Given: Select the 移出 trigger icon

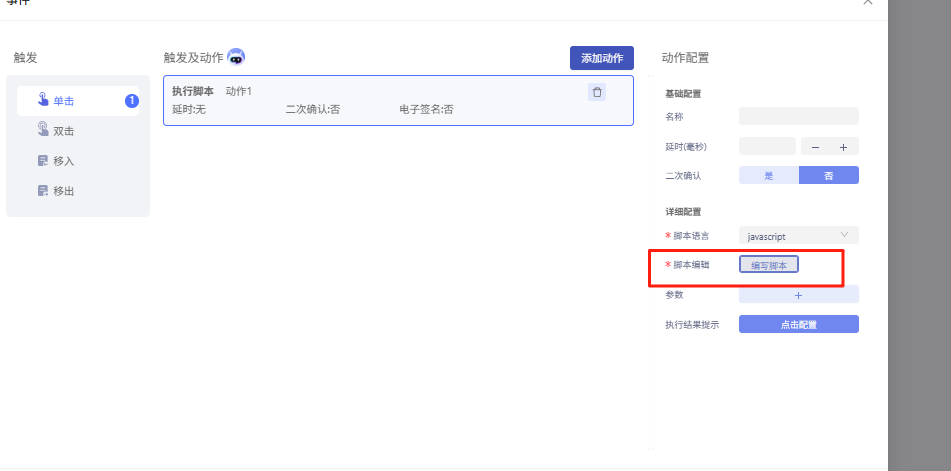Looking at the screenshot, I should click(42, 191).
